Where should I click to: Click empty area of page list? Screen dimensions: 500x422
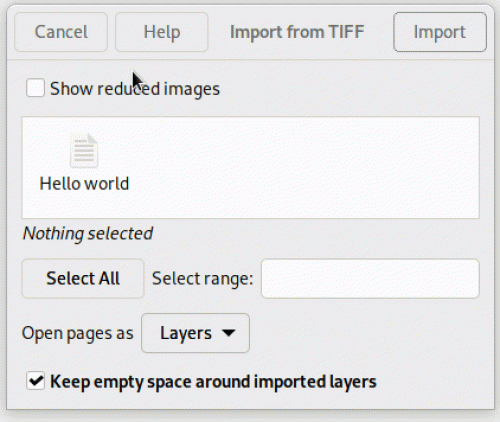pos(300,167)
